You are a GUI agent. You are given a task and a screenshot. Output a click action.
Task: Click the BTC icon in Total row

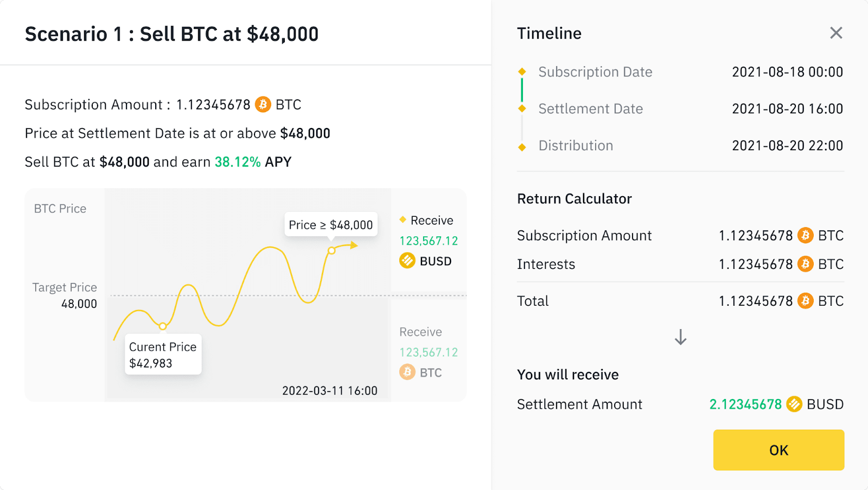[805, 301]
